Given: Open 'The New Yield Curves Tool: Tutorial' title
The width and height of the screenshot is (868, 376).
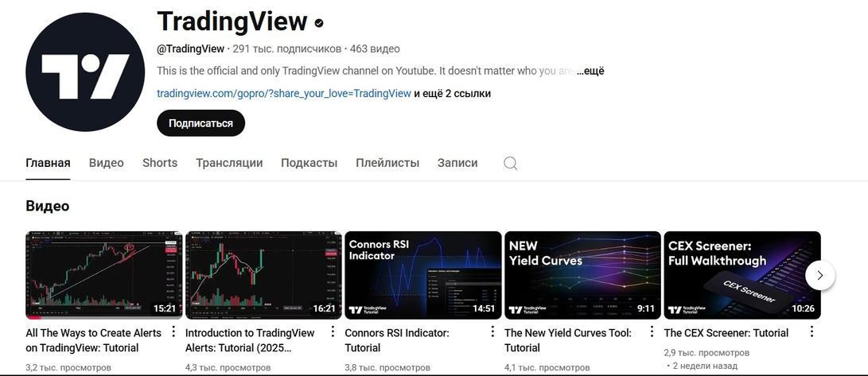Looking at the screenshot, I should coord(568,340).
